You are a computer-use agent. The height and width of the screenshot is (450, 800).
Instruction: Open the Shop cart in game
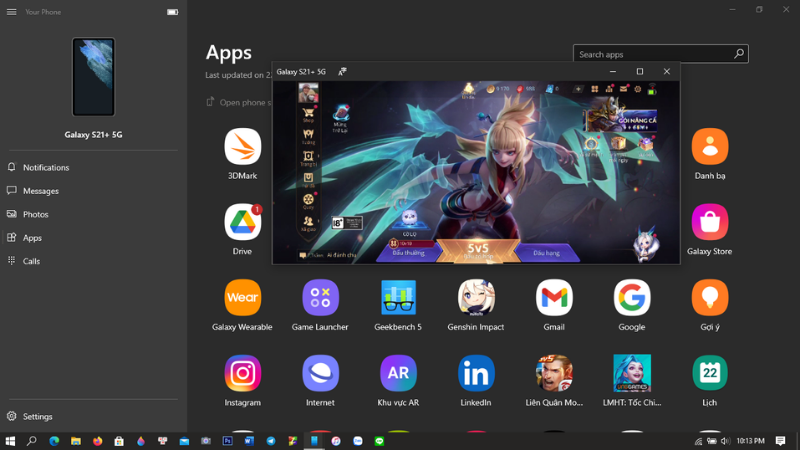[x=308, y=114]
